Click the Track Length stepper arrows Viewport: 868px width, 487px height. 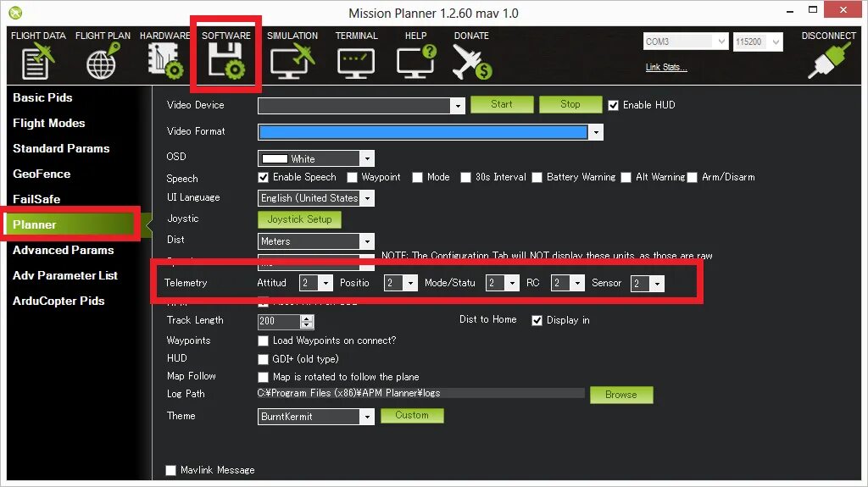[307, 322]
